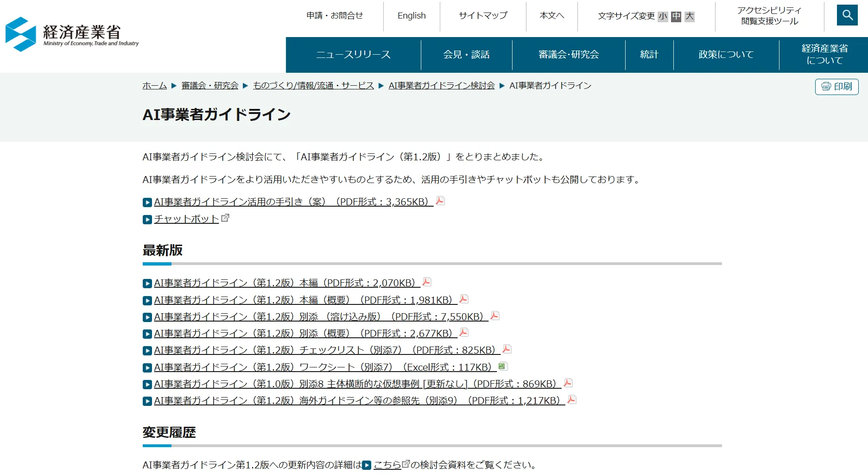Click PDF icon after 本編 2,070KB link

tap(427, 282)
